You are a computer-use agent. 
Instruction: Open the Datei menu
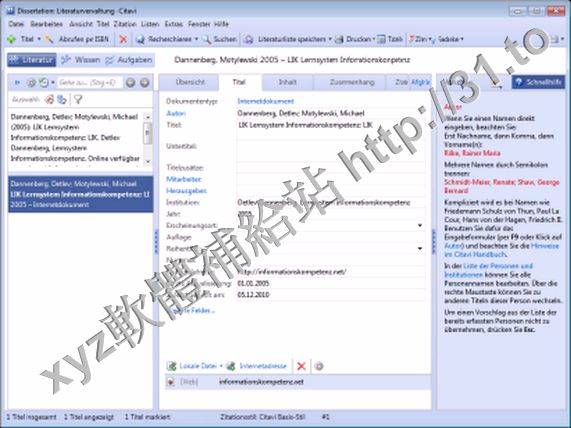[x=16, y=24]
